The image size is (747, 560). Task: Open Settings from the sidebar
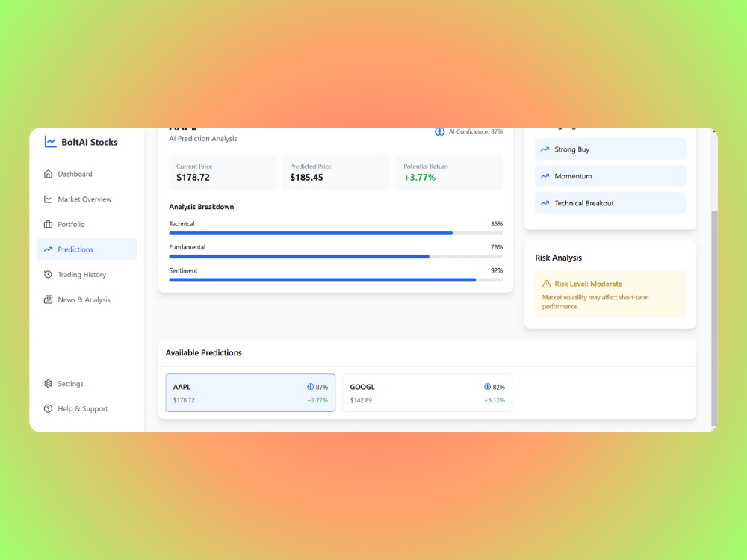(x=86, y=383)
